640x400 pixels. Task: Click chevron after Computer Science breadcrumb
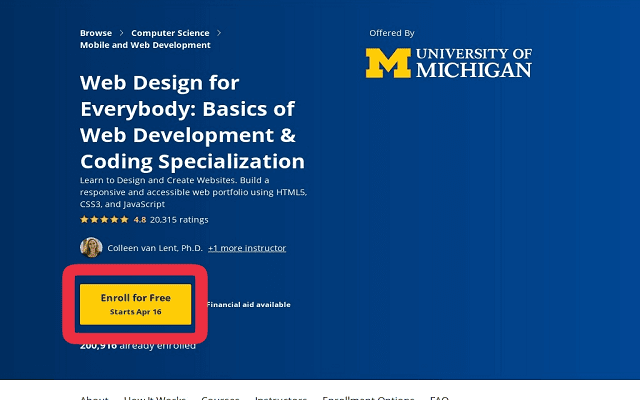219,33
